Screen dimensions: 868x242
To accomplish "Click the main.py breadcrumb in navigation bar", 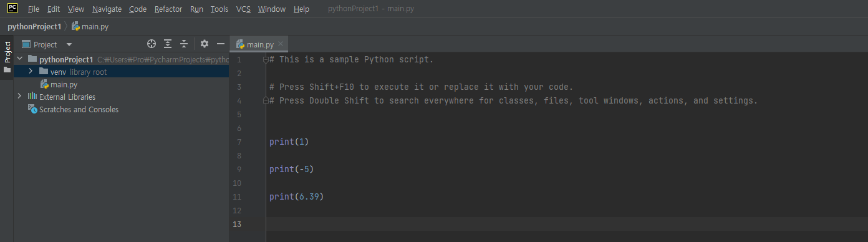I will pyautogui.click(x=90, y=27).
